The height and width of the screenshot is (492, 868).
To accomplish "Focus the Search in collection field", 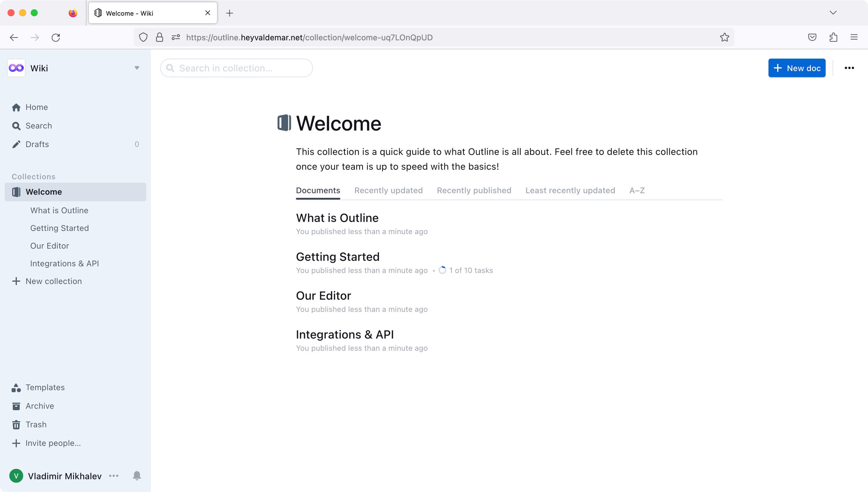I will (x=236, y=68).
